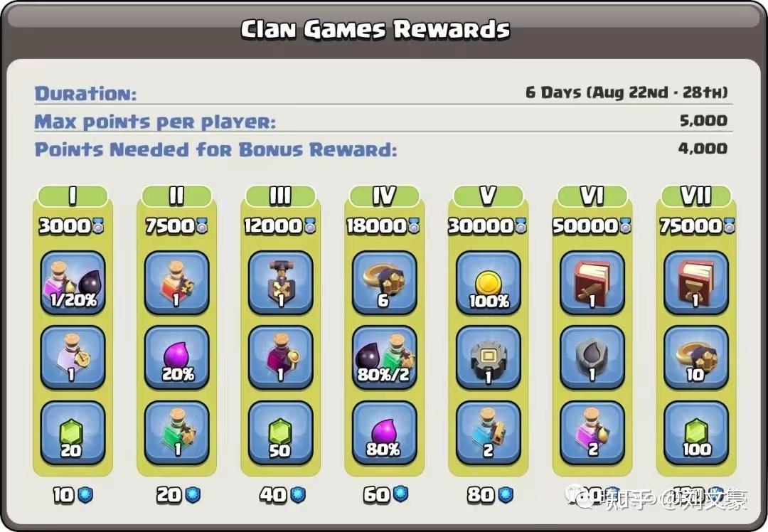The width and height of the screenshot is (768, 532).
Task: Select the 100 gems reward in tier VII
Action: click(695, 433)
